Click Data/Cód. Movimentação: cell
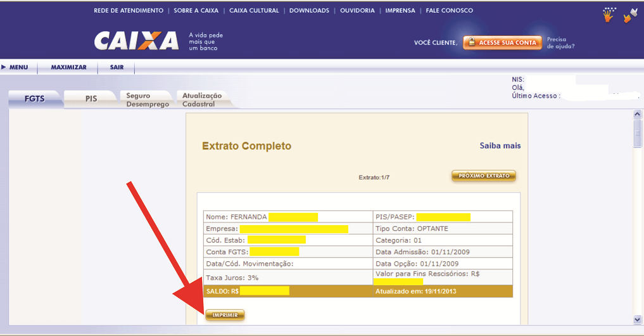 pos(288,264)
